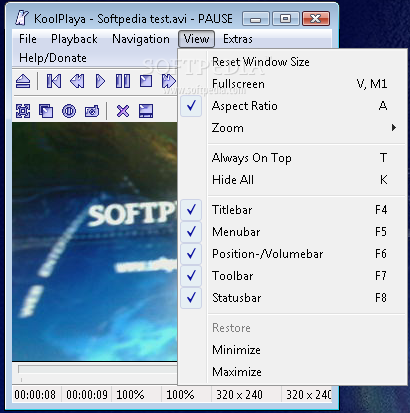Image resolution: width=410 pixels, height=413 pixels.
Task: Click the fast-forward toolbar icon
Action: point(169,81)
